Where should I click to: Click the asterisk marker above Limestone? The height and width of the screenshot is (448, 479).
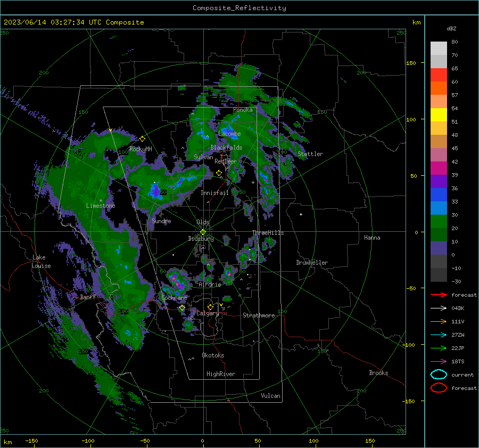101,201
